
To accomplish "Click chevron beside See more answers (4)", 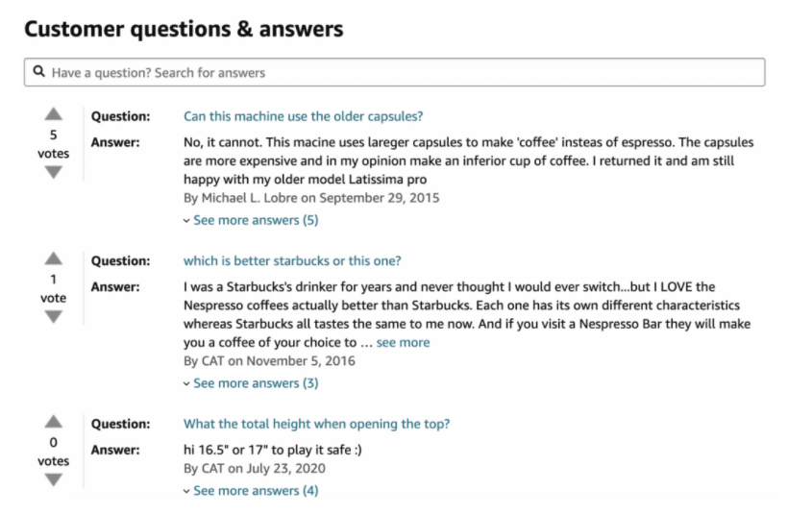I will pos(186,492).
